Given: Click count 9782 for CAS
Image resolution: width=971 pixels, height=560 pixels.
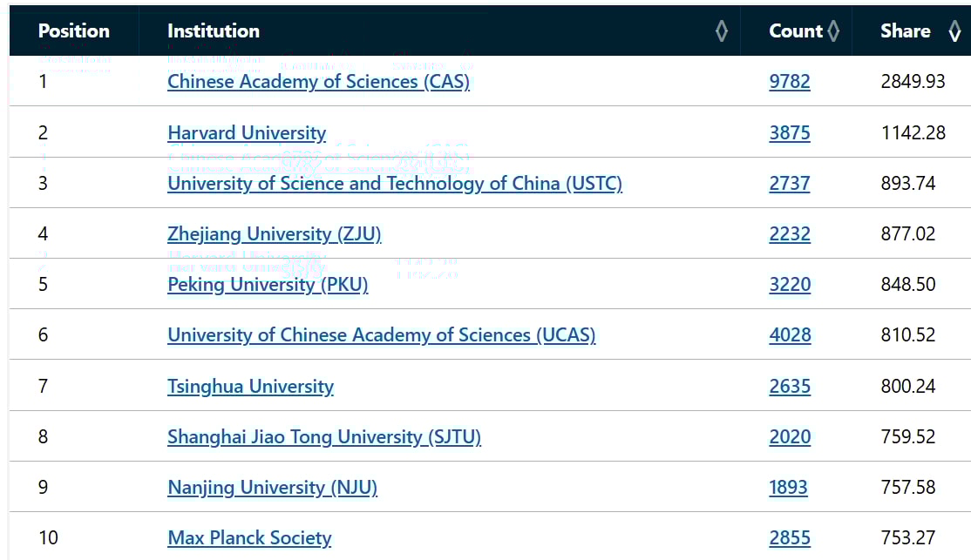Looking at the screenshot, I should pos(790,82).
